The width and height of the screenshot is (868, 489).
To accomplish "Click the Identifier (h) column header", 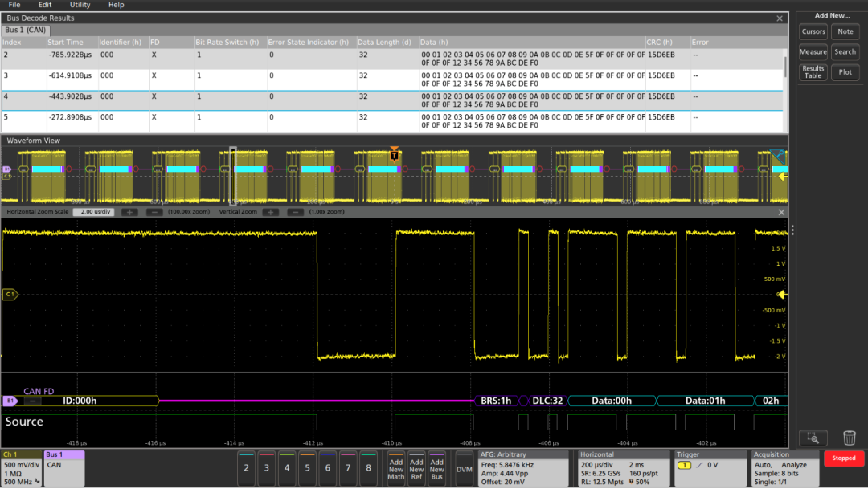I will click(x=120, y=42).
